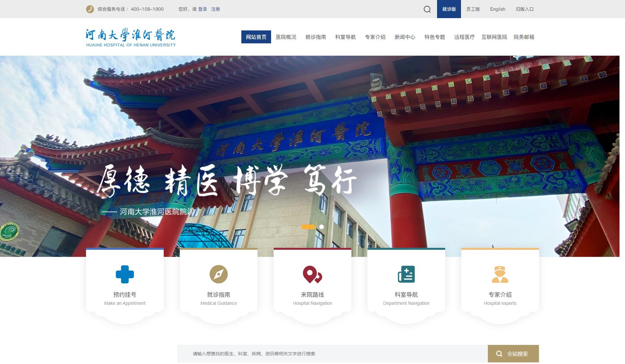625x364 pixels.
Task: Click the compass Medical Guidance icon
Action: pyautogui.click(x=219, y=274)
